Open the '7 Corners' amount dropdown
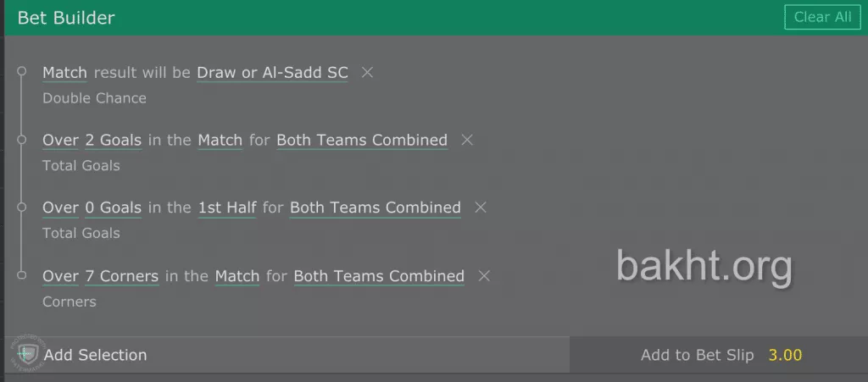868x382 pixels. pos(121,276)
